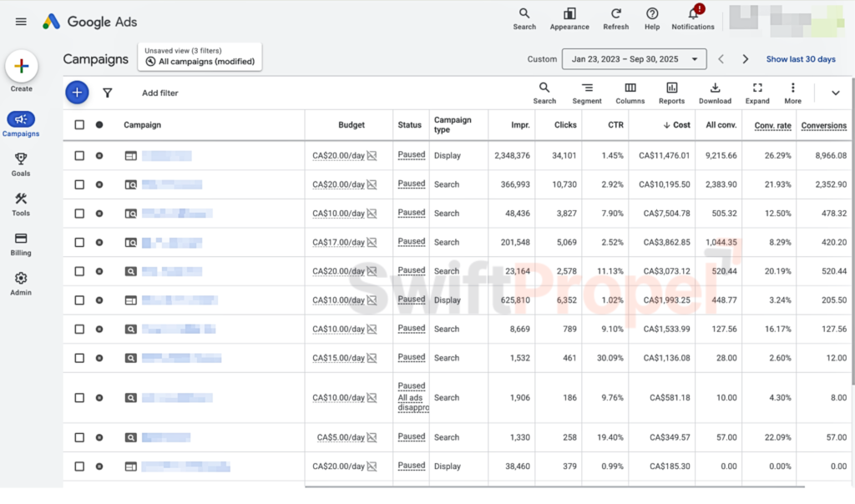Click the blue plus new campaign button
This screenshot has height=504, width=855.
point(77,93)
